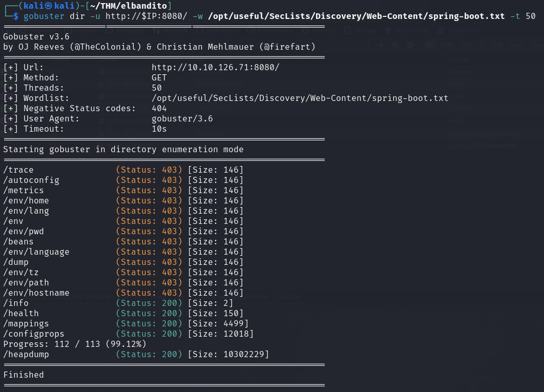Screen dimensions: 544x392
Task: Click the target URL http://10.10.126.71:8080/
Action: click(215, 68)
